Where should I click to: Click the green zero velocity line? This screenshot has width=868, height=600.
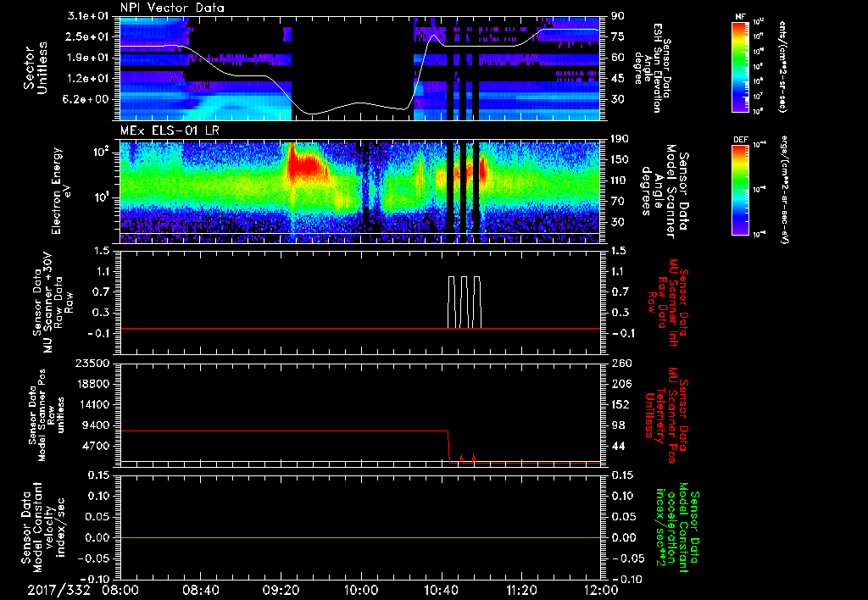click(x=360, y=537)
